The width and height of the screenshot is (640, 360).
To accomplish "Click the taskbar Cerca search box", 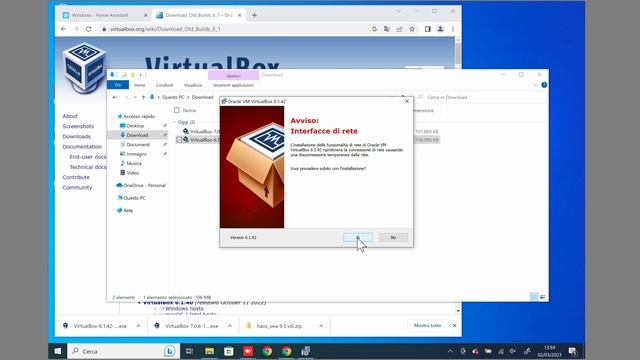I will pyautogui.click(x=123, y=351).
